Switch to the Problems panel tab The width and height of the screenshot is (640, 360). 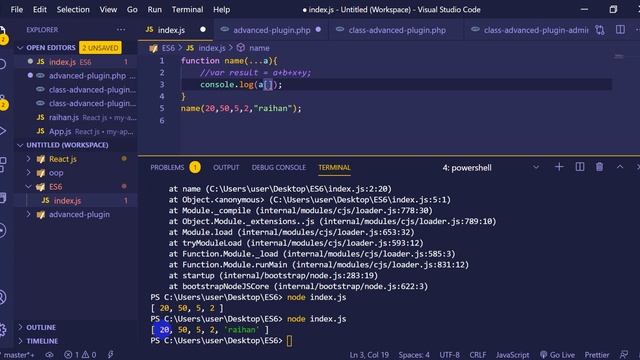pos(167,168)
